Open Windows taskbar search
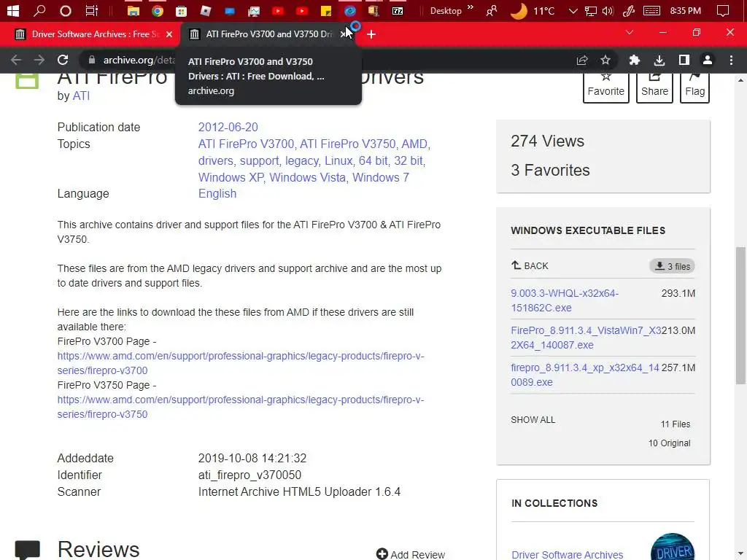Viewport: 747px width, 560px height. pos(39,10)
